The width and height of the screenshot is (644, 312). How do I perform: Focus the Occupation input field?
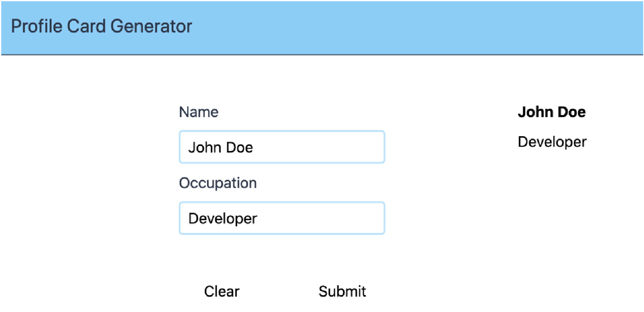(x=282, y=218)
